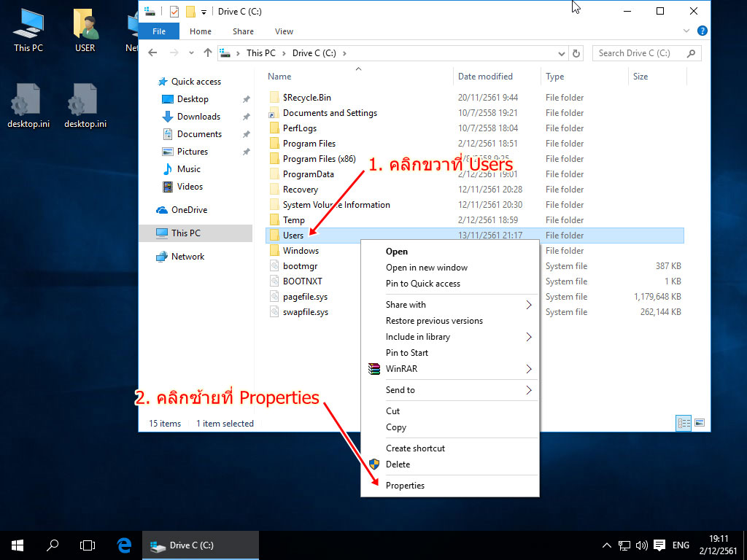Open address bar history dropdown
The height and width of the screenshot is (560, 747).
561,53
